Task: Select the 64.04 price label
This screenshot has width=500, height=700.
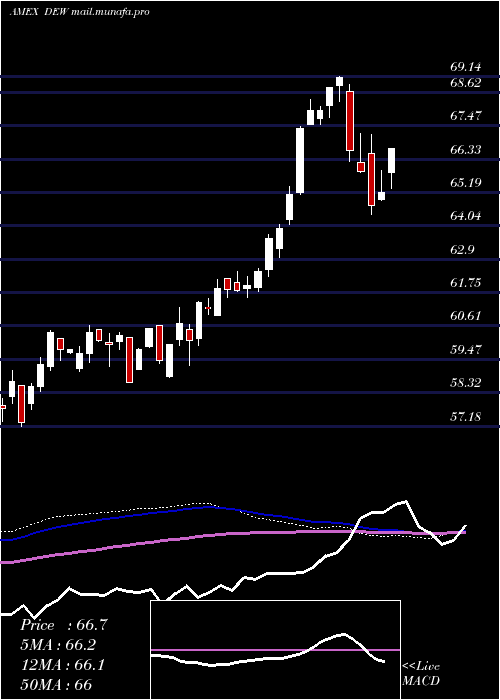Action: 466,216
